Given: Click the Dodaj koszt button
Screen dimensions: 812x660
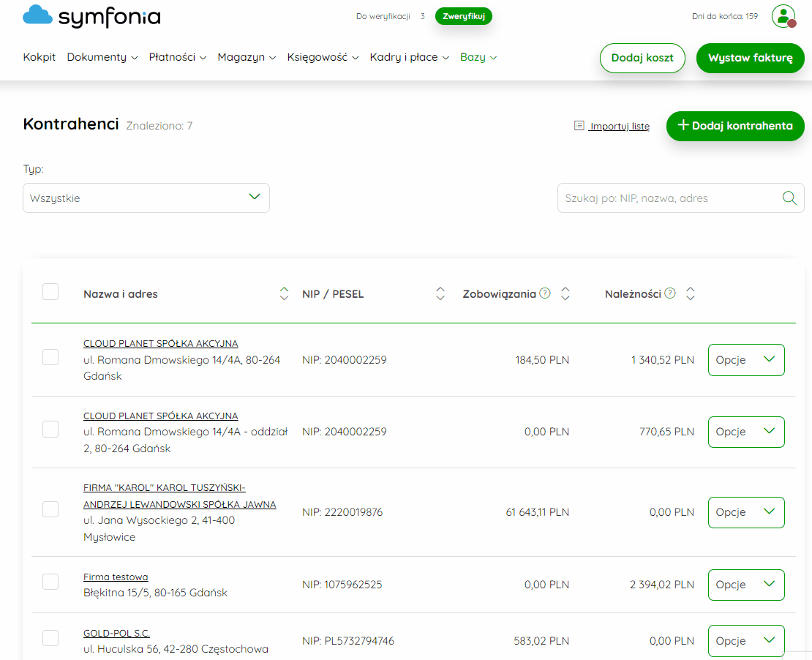Looking at the screenshot, I should [x=642, y=58].
